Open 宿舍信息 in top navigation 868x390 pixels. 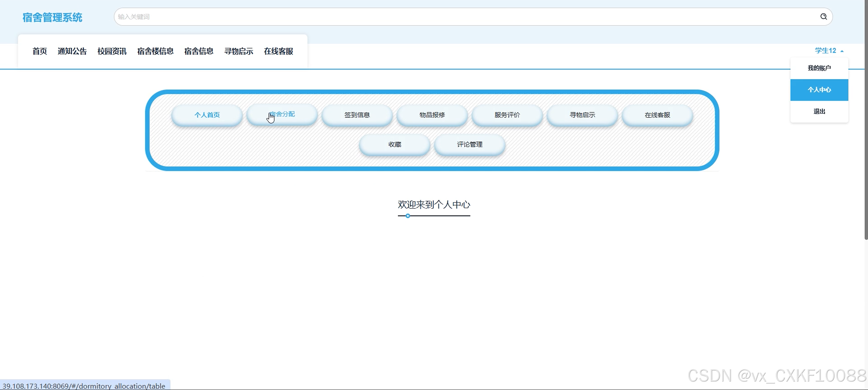(x=199, y=51)
